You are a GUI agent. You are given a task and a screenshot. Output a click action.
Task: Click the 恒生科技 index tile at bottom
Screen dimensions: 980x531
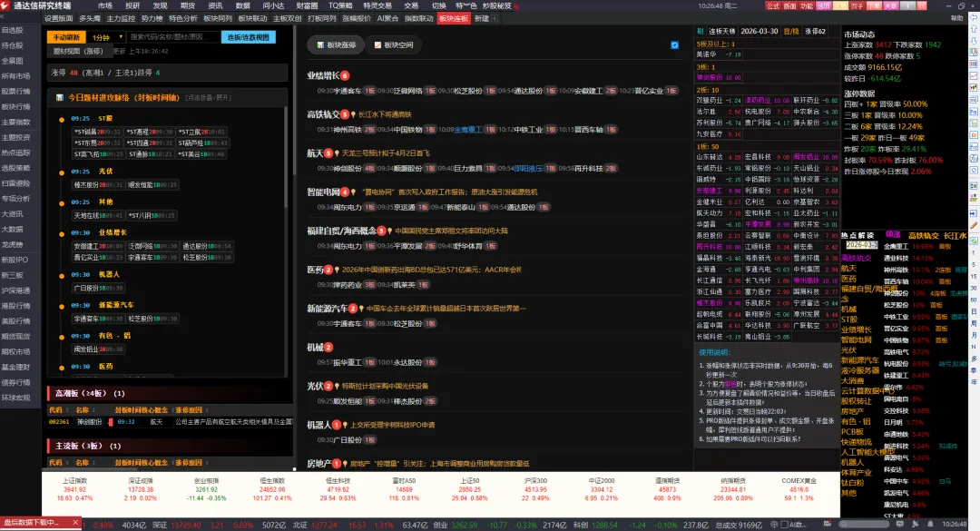(x=338, y=490)
